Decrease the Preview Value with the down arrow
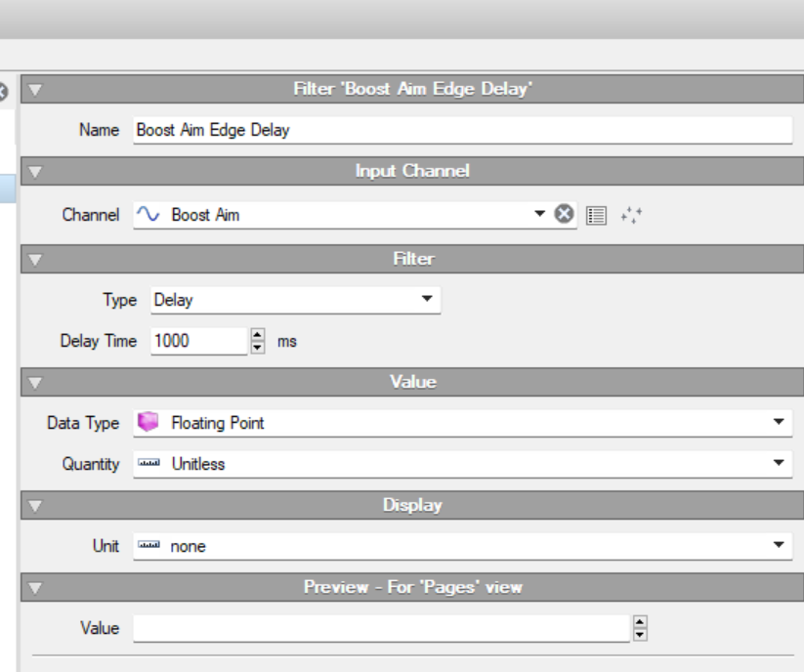 coord(640,635)
